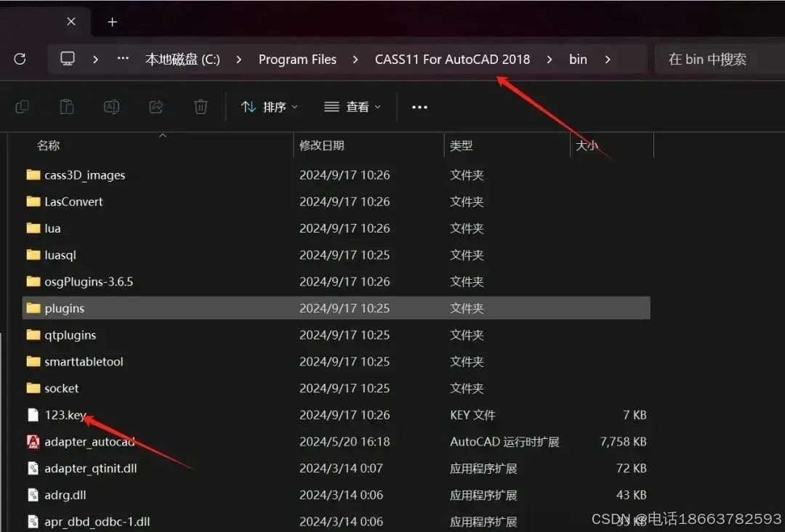The image size is (785, 532).
Task: Select the smarttabletool folder name
Action: 84,362
